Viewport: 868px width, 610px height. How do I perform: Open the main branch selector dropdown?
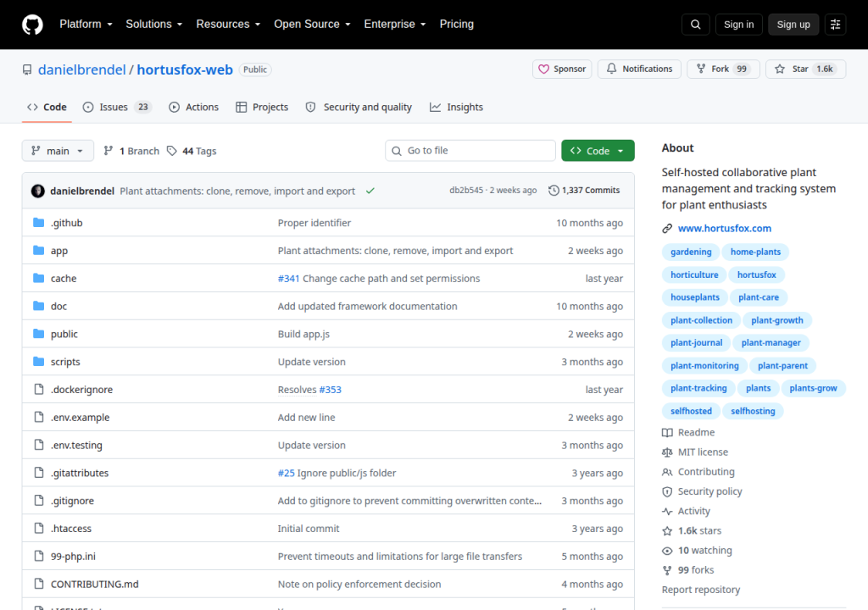(58, 151)
